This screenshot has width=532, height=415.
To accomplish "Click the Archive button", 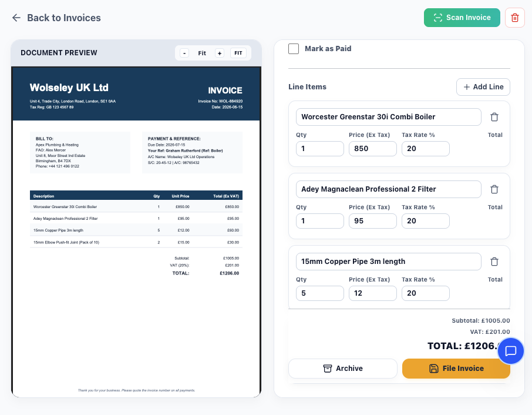I will pos(343,369).
